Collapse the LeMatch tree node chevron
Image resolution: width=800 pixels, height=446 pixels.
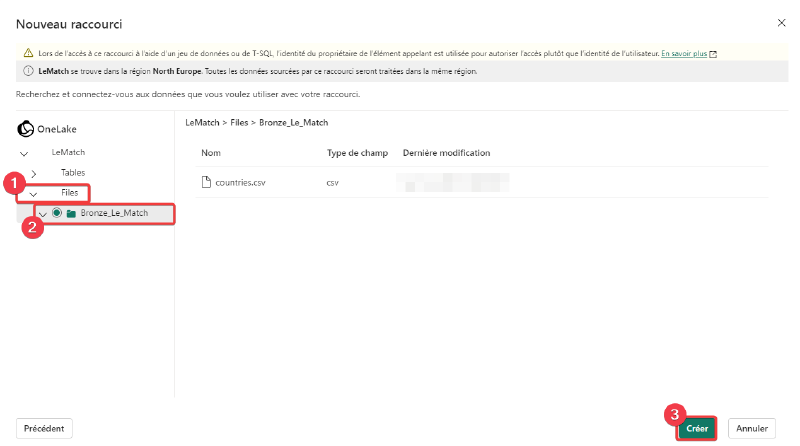(x=23, y=153)
